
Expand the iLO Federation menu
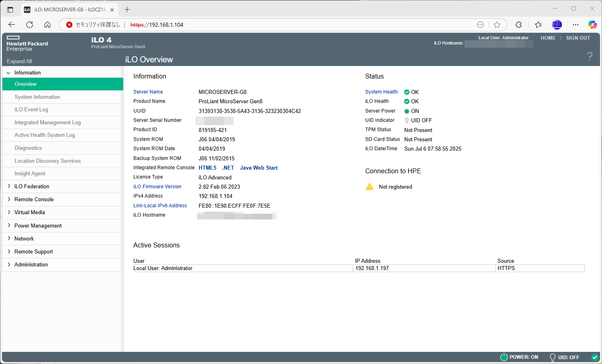[x=32, y=186]
